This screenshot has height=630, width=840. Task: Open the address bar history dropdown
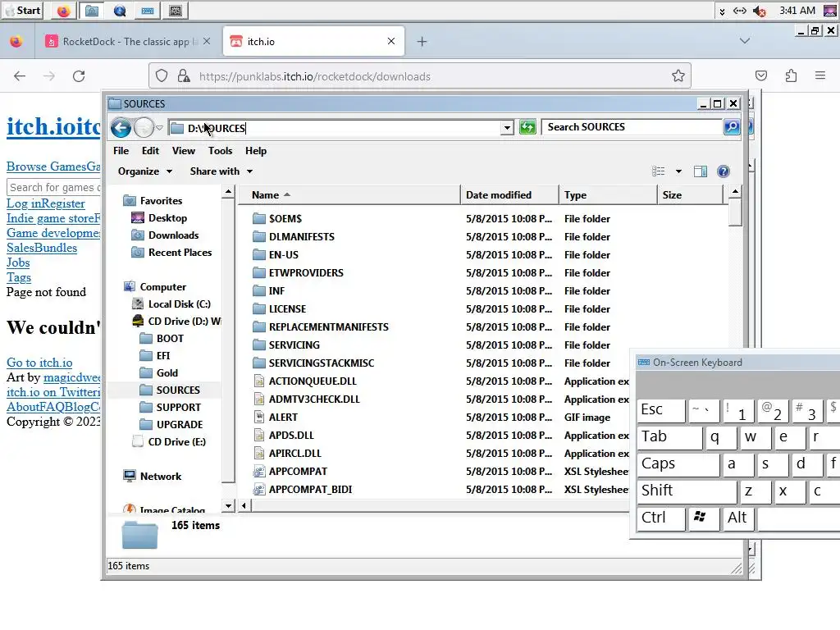coord(507,127)
